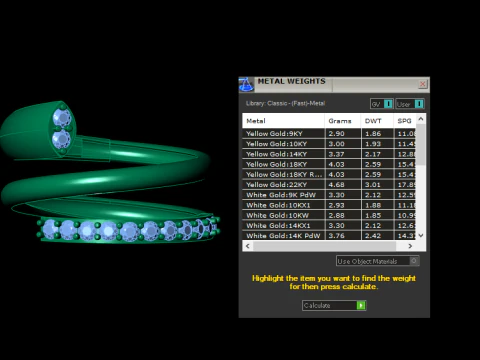Click the horizontal scroll left arrow
Screen dimensions: 480x360
tap(248, 246)
